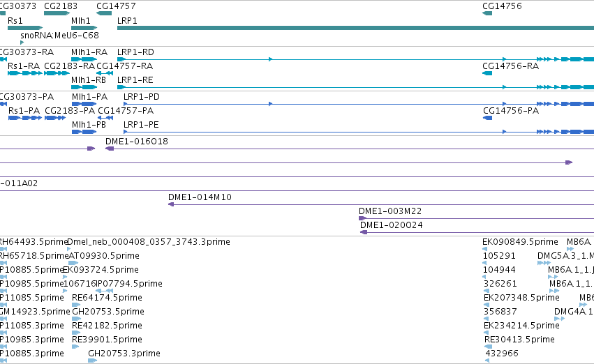Viewport: 594px width, 364px height.
Task: Open the CG30373-RA transcript label
Action: click(27, 52)
